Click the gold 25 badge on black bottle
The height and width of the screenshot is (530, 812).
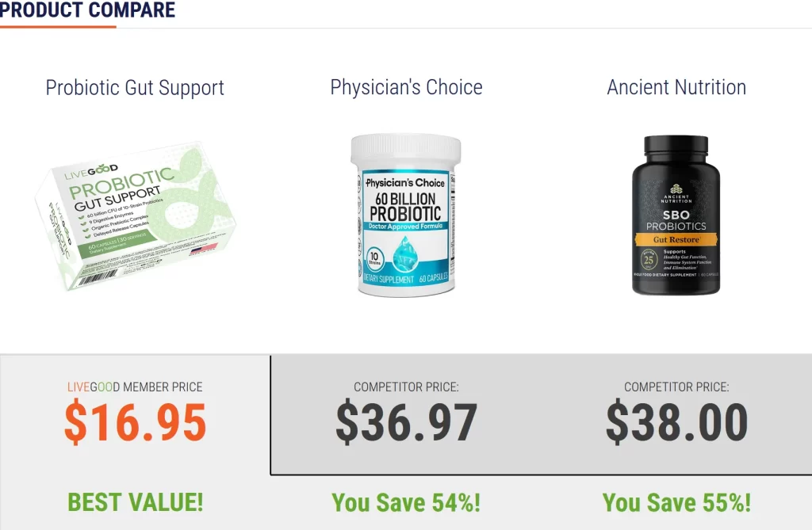pyautogui.click(x=649, y=258)
